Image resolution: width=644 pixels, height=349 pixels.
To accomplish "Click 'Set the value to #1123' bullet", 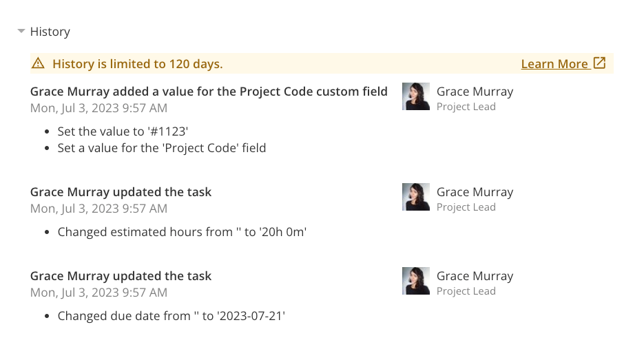I will click(123, 131).
